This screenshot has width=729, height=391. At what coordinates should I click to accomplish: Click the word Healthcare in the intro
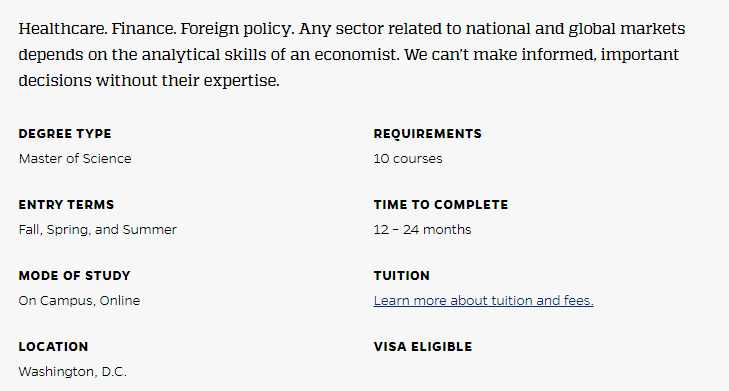click(x=63, y=29)
